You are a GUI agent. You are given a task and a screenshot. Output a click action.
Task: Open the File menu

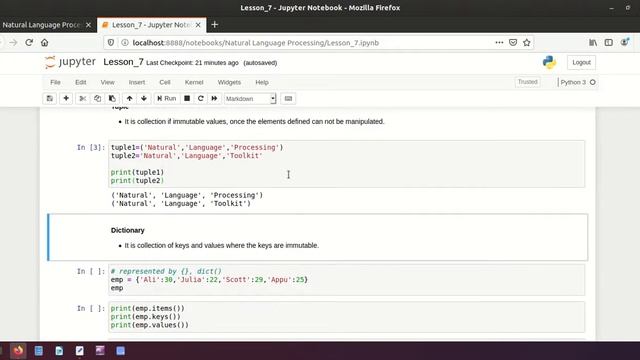click(55, 82)
